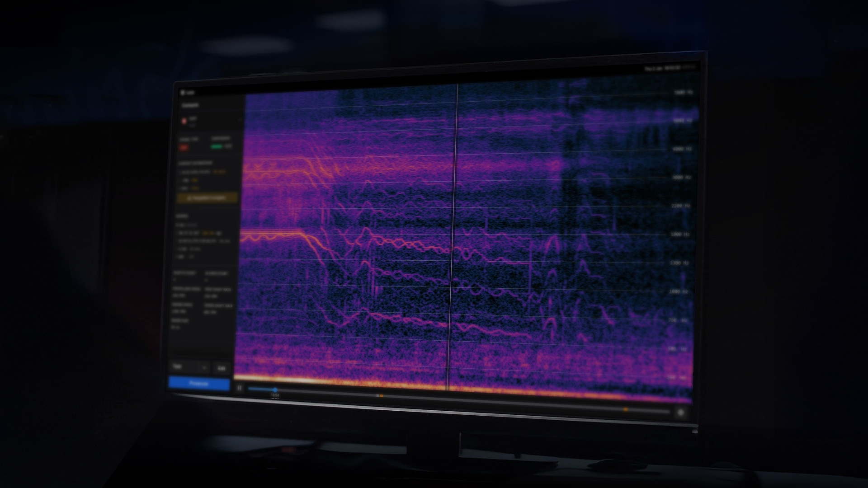
Task: Toggle the second classification row checkbox
Action: click(x=180, y=180)
